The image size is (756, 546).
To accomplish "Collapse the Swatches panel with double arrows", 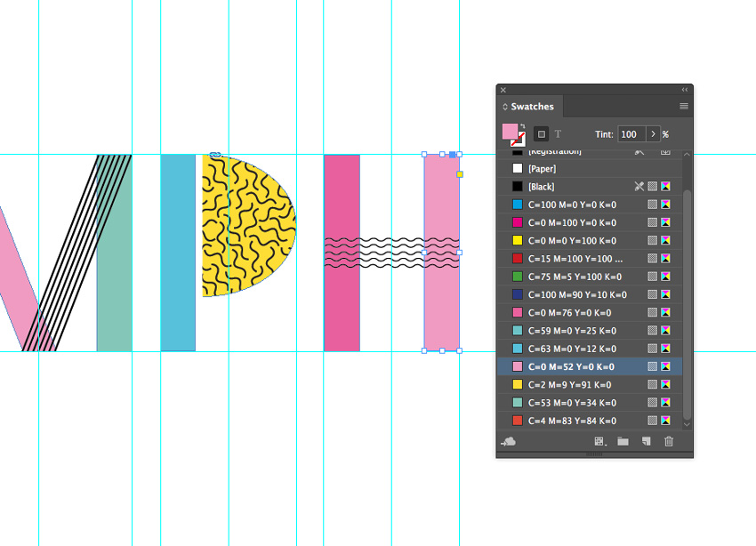I will point(684,90).
